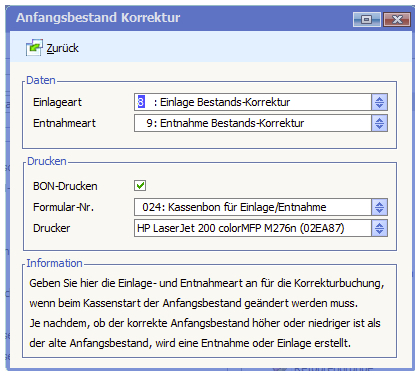Uncheck the BON-Drucken checkbox
Screen dimensions: 420x376
(x=140, y=186)
